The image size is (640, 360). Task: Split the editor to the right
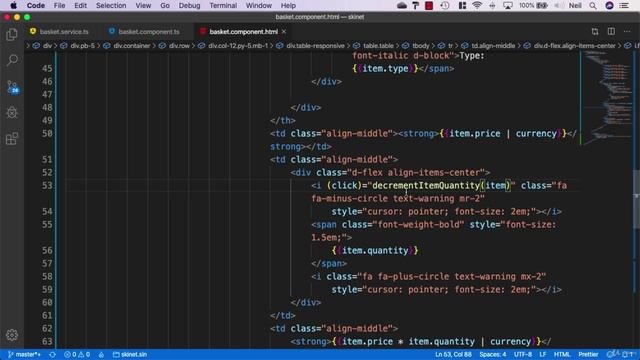pos(611,31)
